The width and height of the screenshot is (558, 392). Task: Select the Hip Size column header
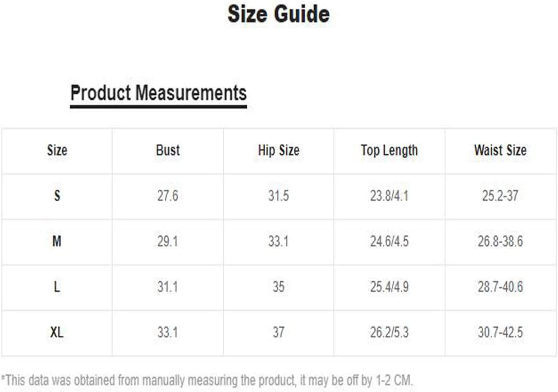279,151
